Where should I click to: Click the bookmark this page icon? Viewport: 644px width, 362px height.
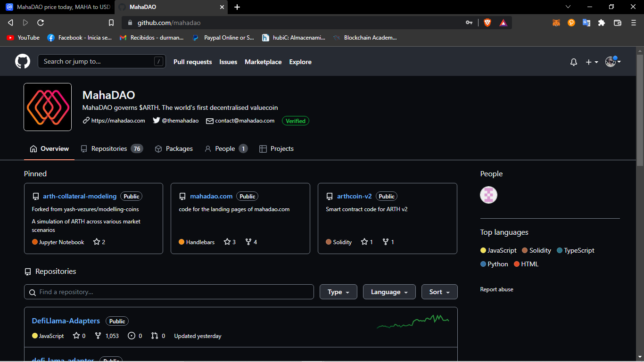tap(111, 23)
